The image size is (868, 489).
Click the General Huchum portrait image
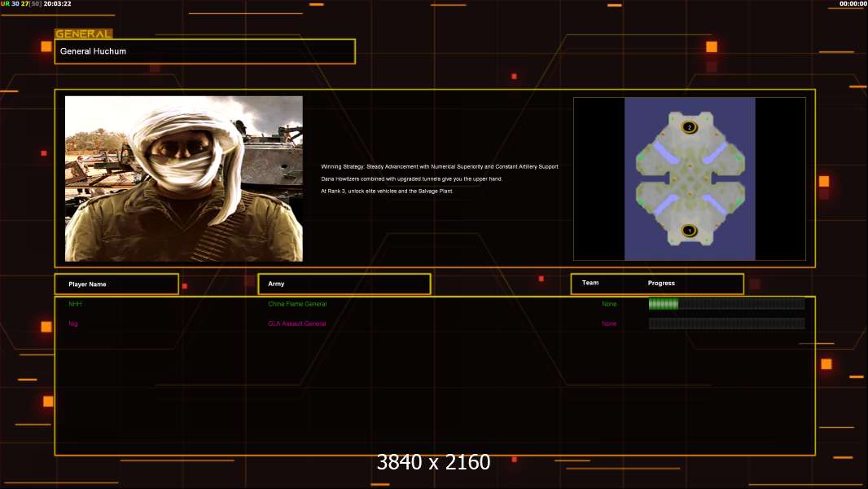(x=184, y=178)
